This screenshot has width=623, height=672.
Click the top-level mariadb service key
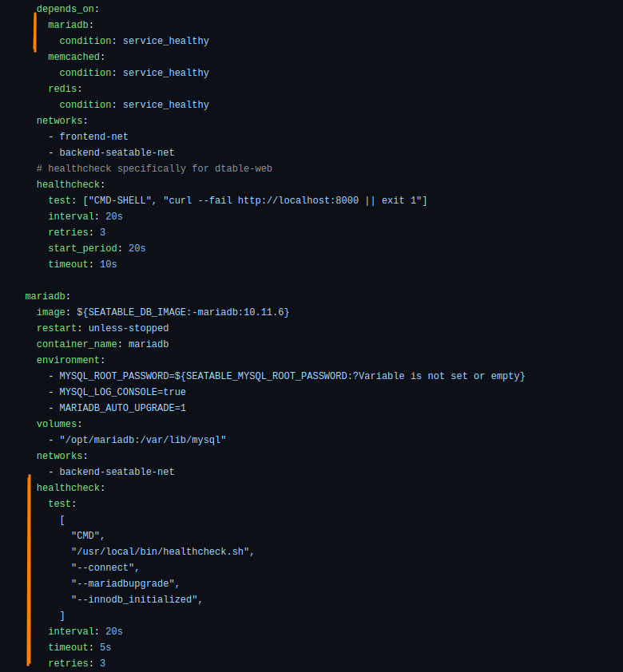pos(45,296)
